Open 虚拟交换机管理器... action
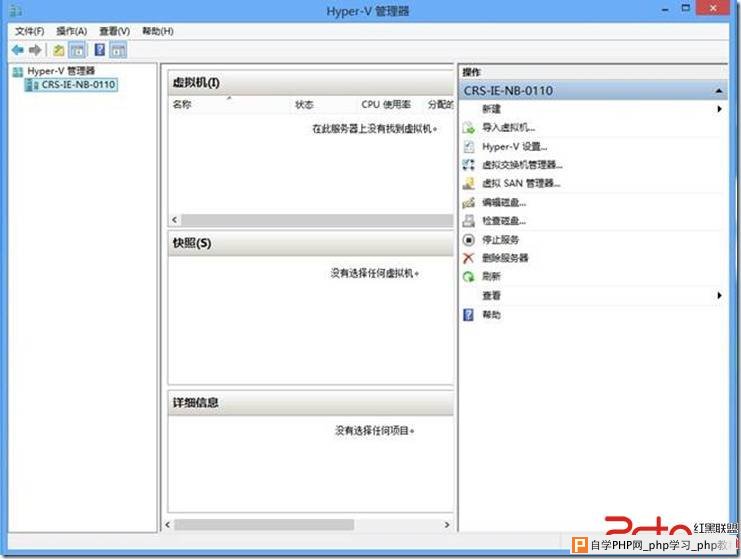This screenshot has width=741, height=559. pyautogui.click(x=522, y=165)
